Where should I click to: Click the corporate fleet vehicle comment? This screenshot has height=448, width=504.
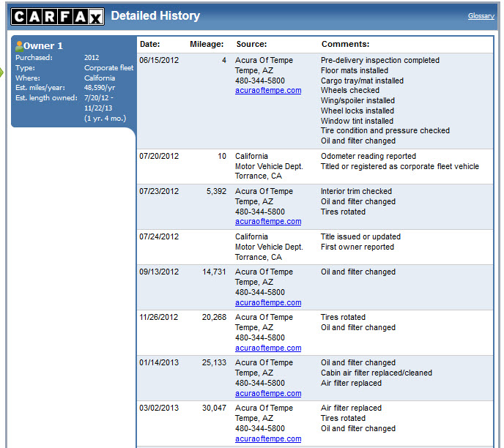[x=399, y=166]
